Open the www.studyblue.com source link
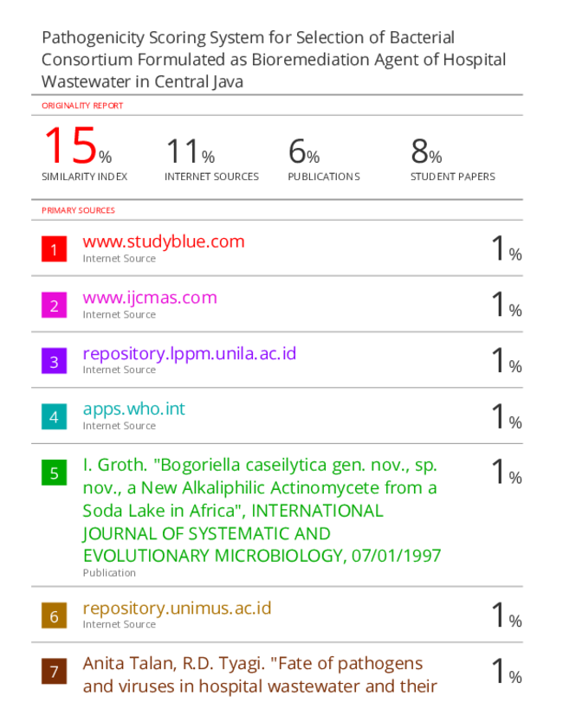 [x=164, y=242]
